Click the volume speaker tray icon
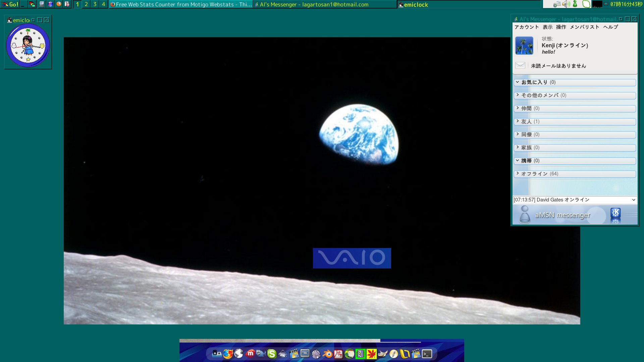This screenshot has width=644, height=362. (566, 4)
